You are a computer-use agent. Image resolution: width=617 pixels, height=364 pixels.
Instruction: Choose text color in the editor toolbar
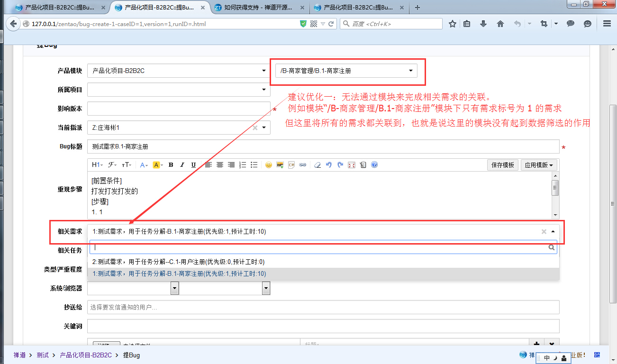tap(144, 165)
